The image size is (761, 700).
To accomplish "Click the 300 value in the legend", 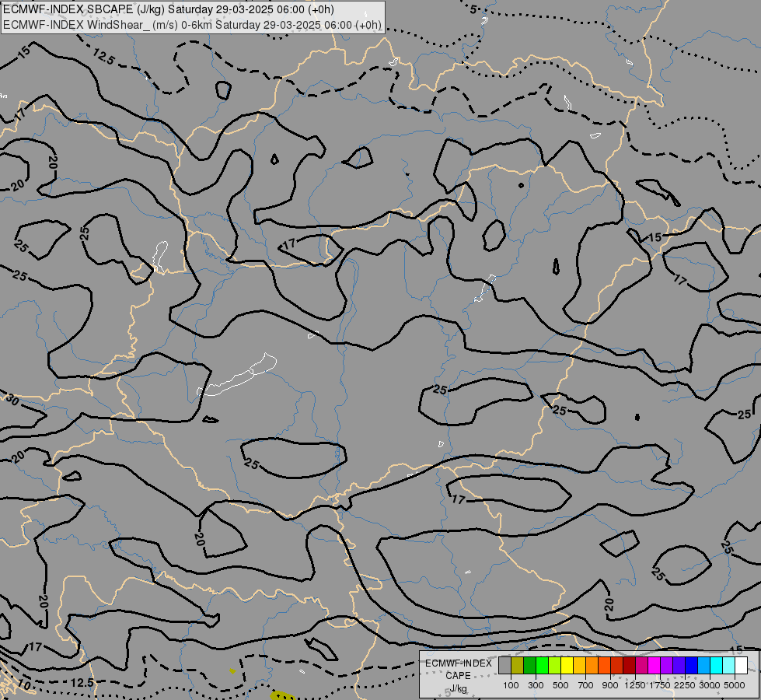I will click(536, 685).
